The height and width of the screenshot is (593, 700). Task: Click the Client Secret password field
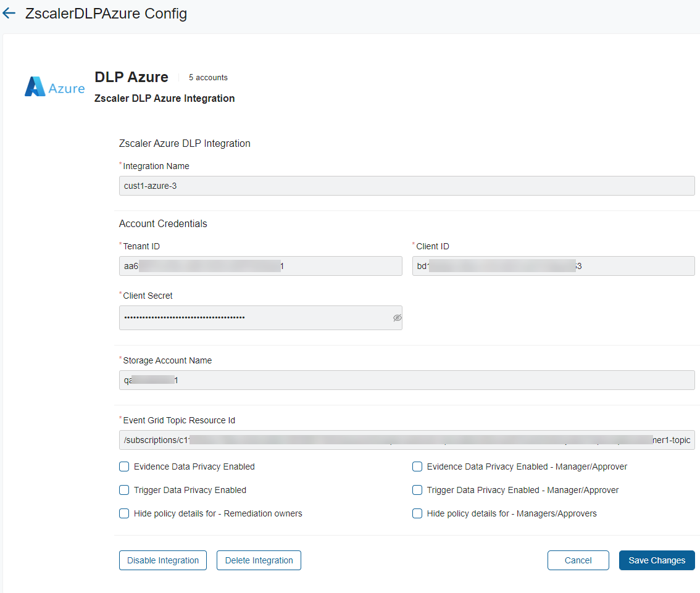point(253,318)
